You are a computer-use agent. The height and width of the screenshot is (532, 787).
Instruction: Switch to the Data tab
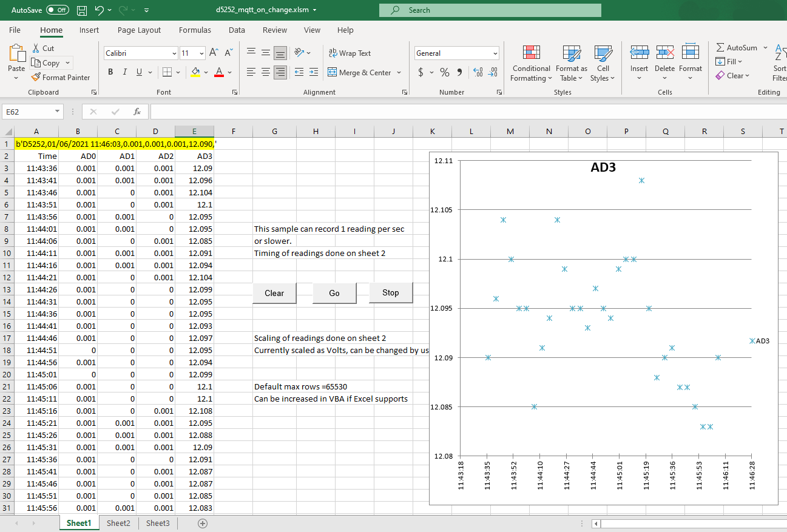pos(237,30)
